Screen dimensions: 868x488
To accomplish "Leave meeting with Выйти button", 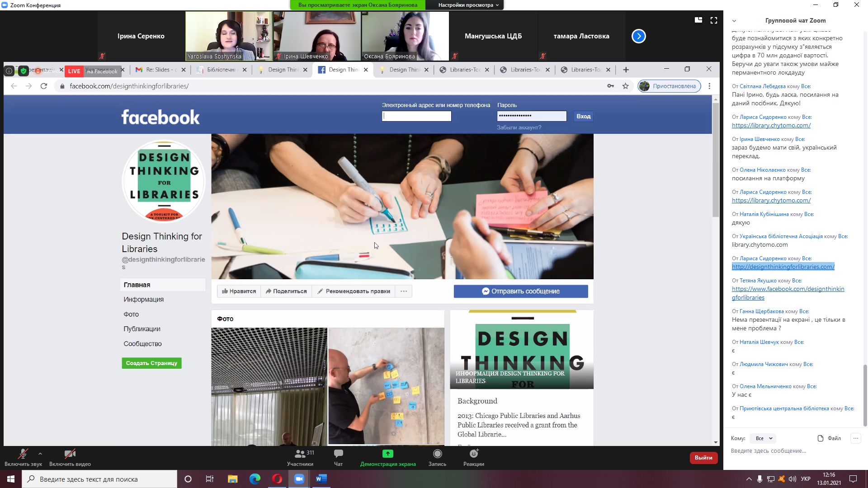I will click(x=703, y=458).
